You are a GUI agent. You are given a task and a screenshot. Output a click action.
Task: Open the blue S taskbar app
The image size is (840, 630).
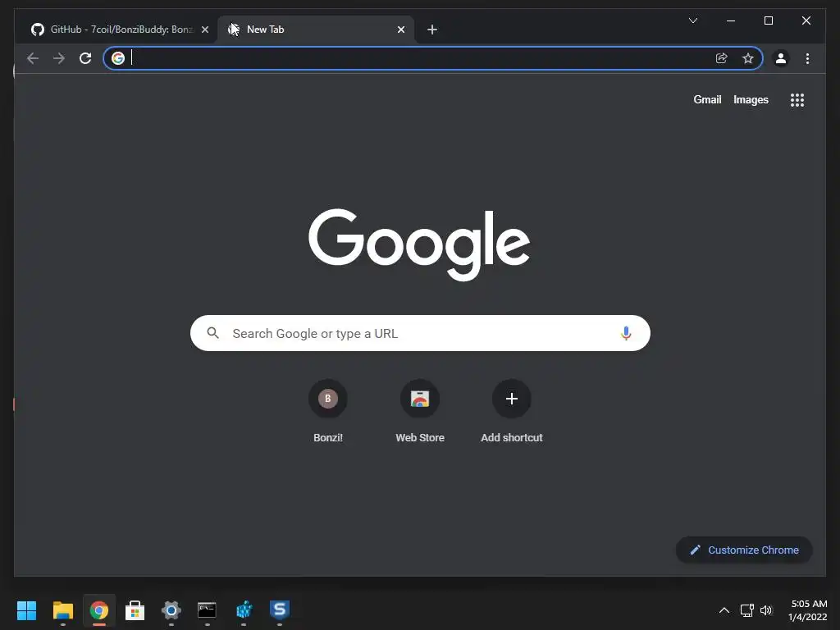click(280, 610)
